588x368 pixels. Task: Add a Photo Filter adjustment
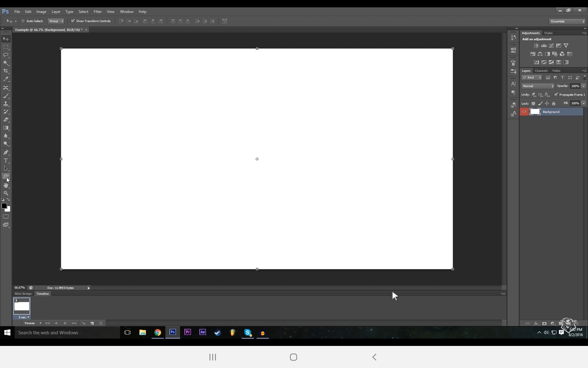point(555,54)
